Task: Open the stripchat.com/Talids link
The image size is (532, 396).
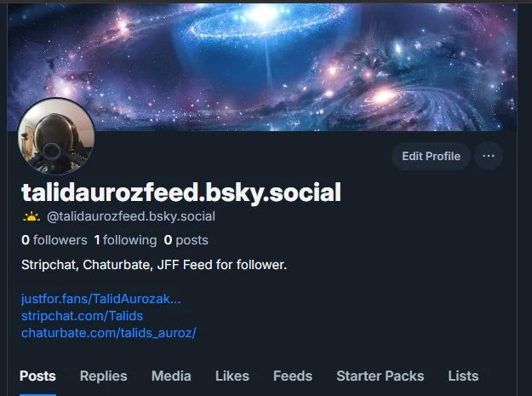Action: click(82, 316)
